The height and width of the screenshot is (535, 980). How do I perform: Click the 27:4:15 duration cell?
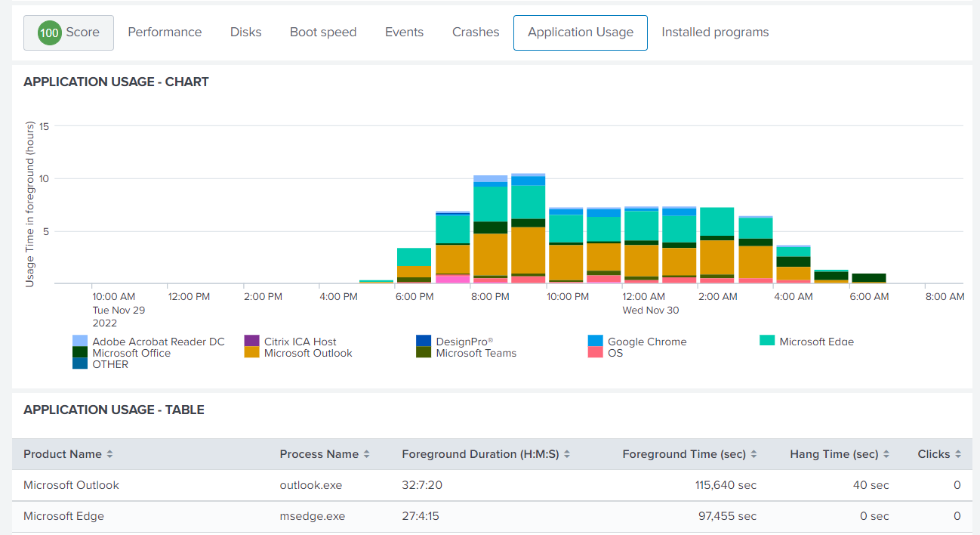pos(421,516)
